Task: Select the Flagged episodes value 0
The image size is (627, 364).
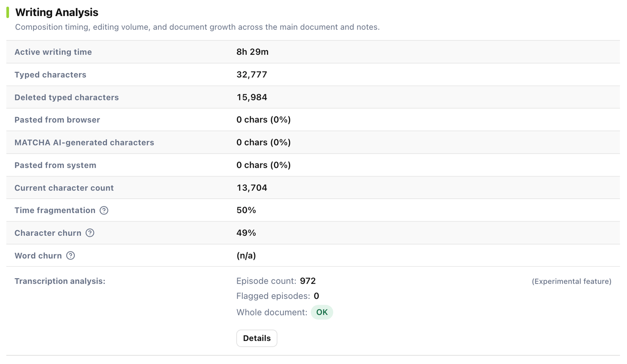Action: click(x=317, y=296)
